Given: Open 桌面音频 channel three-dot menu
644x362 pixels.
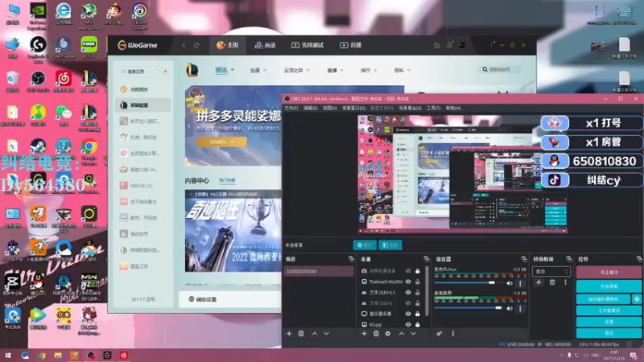Looking at the screenshot, I should (x=520, y=308).
